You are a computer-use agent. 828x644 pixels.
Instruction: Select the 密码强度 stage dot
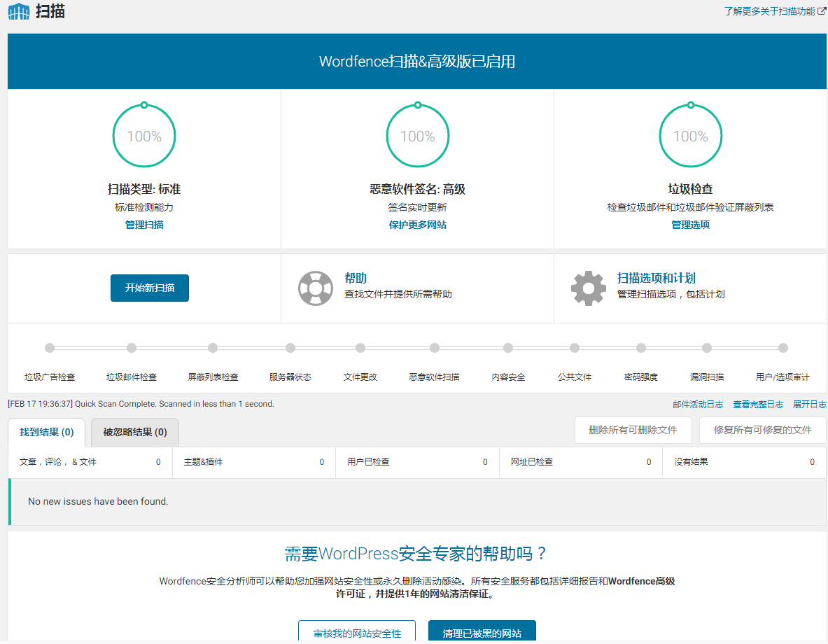pyautogui.click(x=641, y=348)
